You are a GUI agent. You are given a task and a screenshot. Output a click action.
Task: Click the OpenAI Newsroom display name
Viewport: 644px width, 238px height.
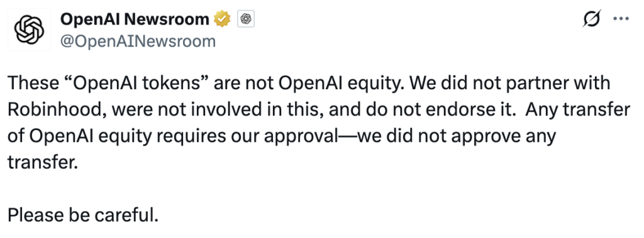[x=135, y=19]
